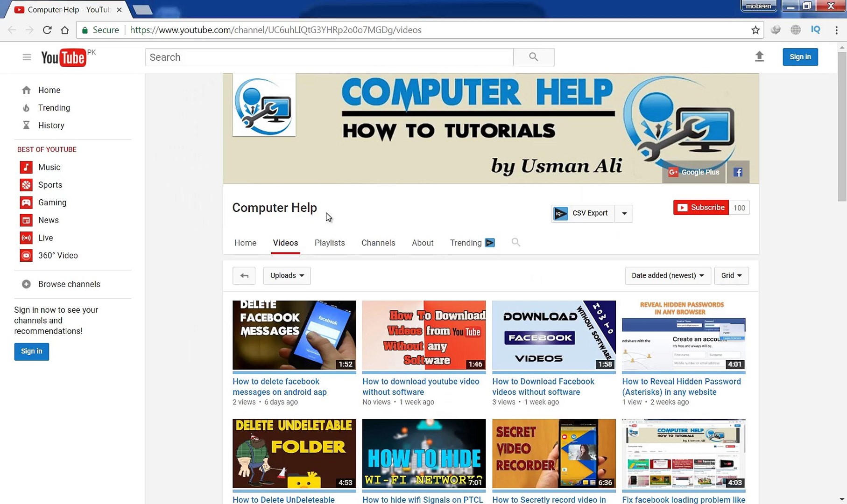
Task: Reload the page
Action: click(47, 30)
